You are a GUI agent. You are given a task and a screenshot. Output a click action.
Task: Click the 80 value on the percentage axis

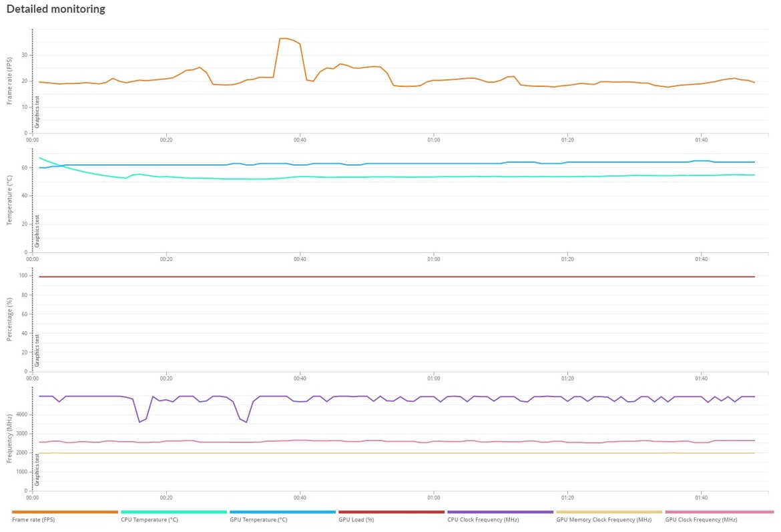click(x=24, y=295)
